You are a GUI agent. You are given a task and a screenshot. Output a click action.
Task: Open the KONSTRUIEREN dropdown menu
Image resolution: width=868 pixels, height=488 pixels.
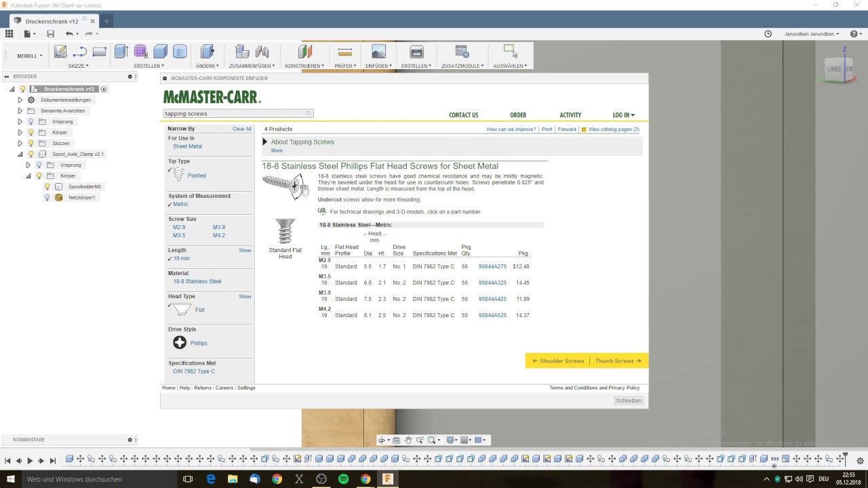click(304, 66)
